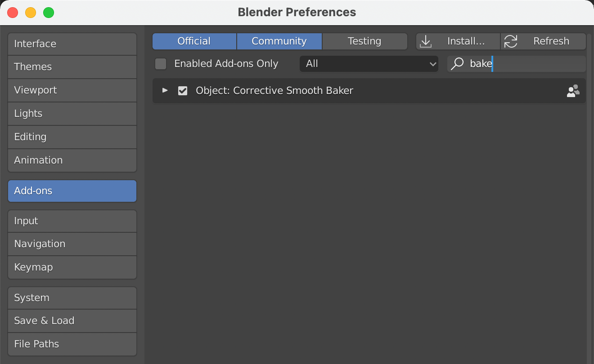Viewport: 594px width, 364px height.
Task: Open the File Paths section
Action: pos(72,344)
